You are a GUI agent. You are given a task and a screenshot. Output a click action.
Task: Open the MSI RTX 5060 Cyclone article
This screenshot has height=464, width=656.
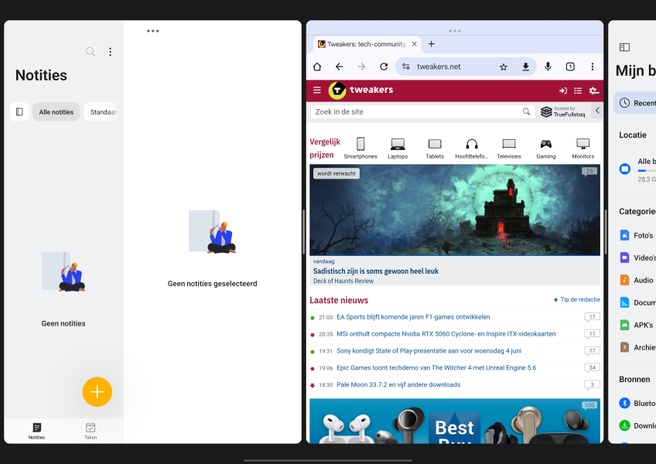pyautogui.click(x=446, y=334)
